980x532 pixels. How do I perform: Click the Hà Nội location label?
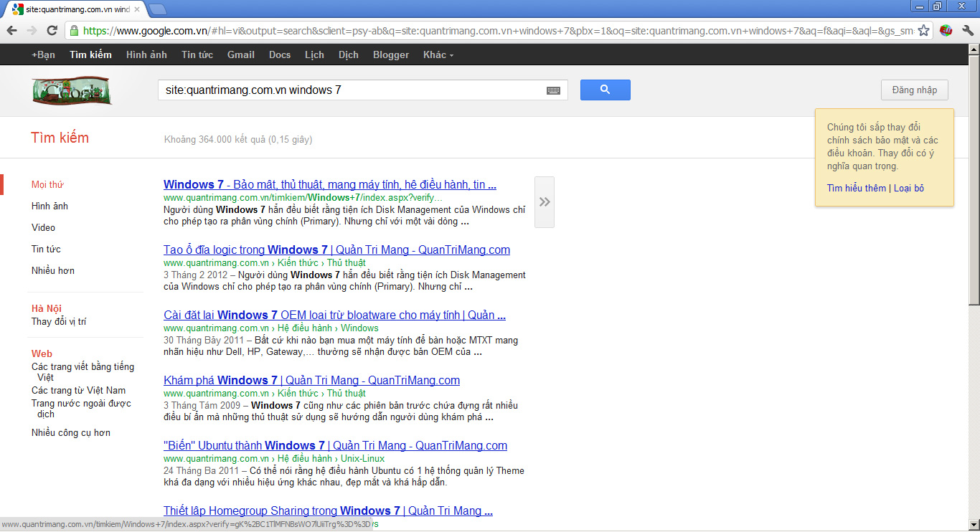coord(47,308)
